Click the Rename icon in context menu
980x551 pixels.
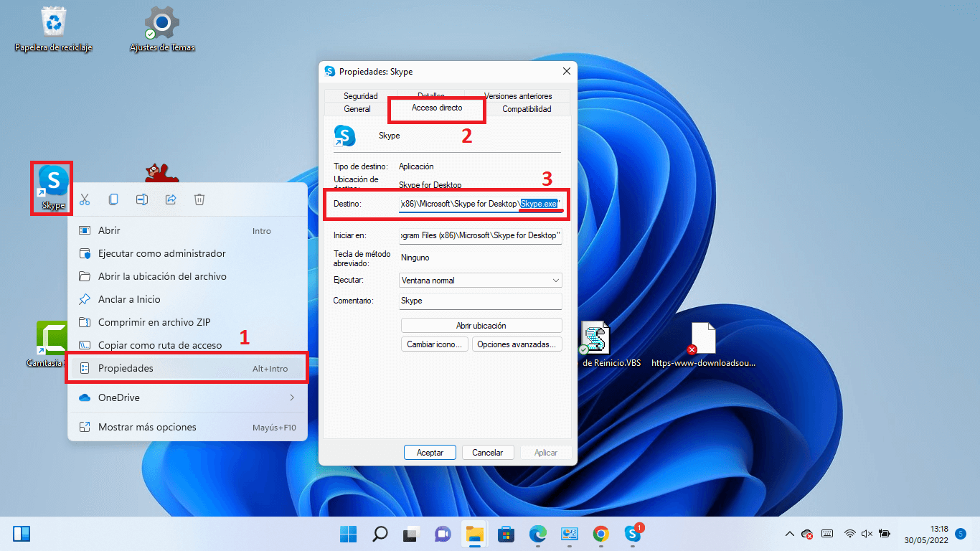coord(142,199)
